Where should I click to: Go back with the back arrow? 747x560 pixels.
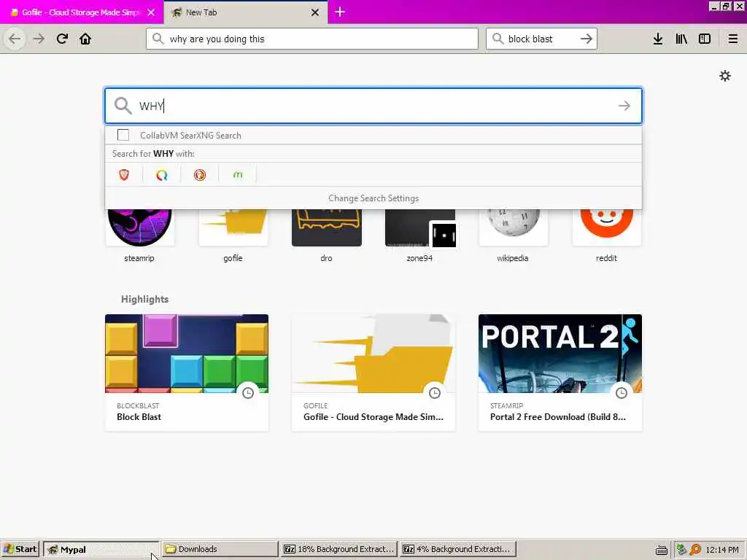tap(15, 39)
